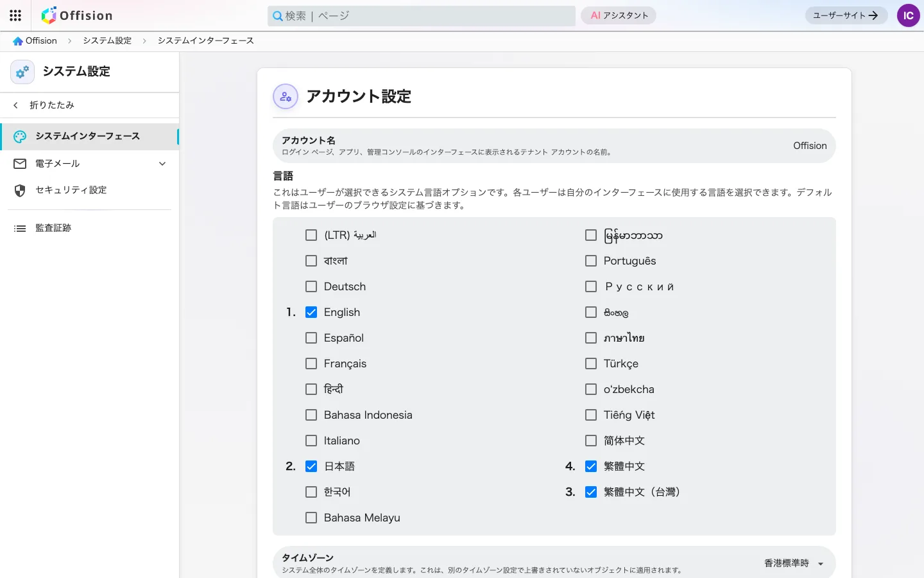Uncheck the 繁體中文（台灣） checkbox
The height and width of the screenshot is (578, 924).
[x=591, y=492]
